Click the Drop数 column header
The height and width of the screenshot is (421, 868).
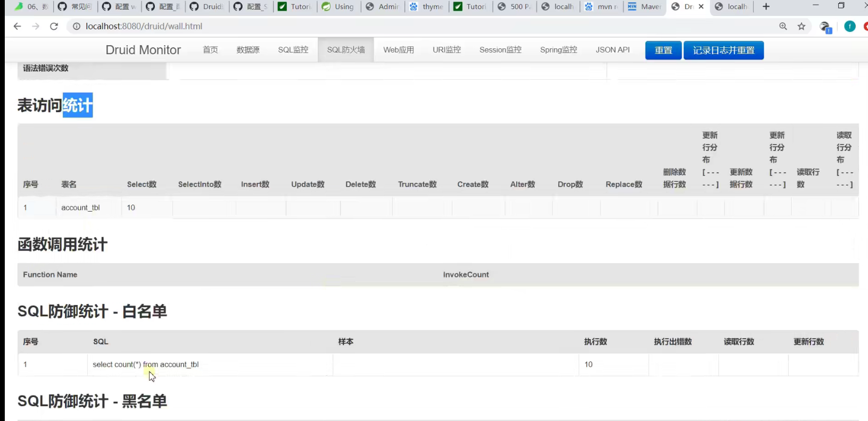(x=570, y=184)
